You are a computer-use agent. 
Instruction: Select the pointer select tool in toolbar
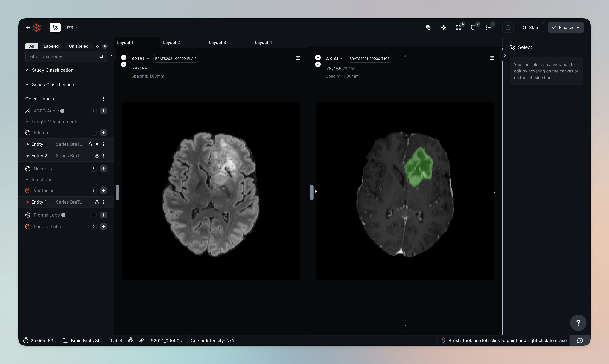(x=55, y=28)
